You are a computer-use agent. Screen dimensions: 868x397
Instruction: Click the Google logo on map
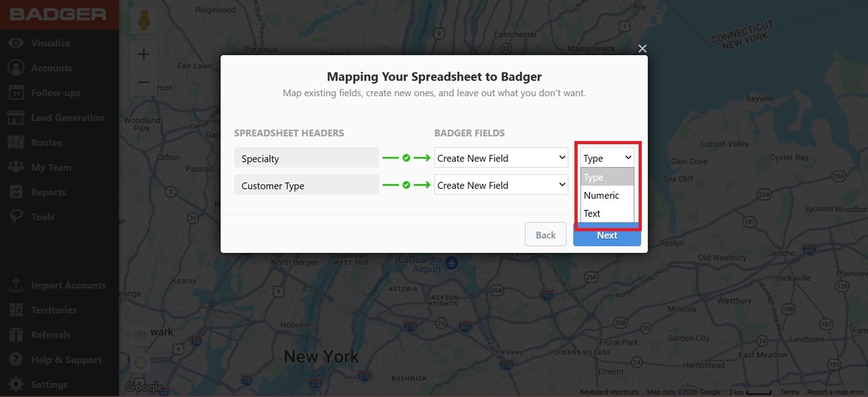[x=144, y=386]
